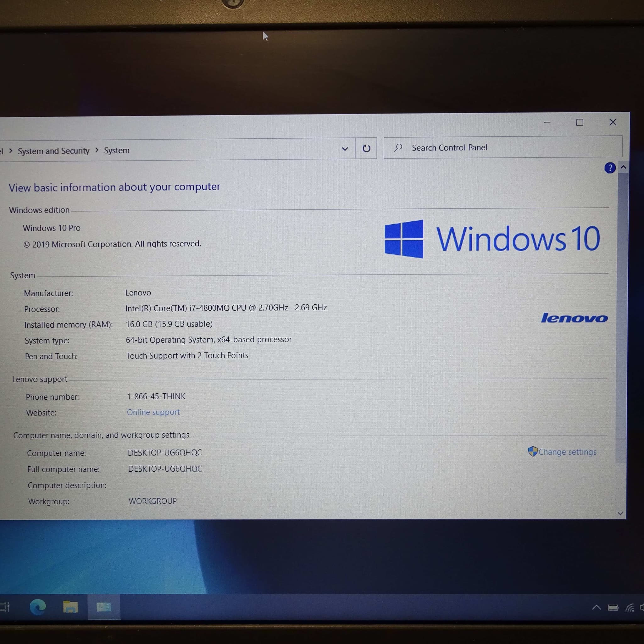The height and width of the screenshot is (644, 644).
Task: Click the search magnifier icon
Action: coord(398,148)
